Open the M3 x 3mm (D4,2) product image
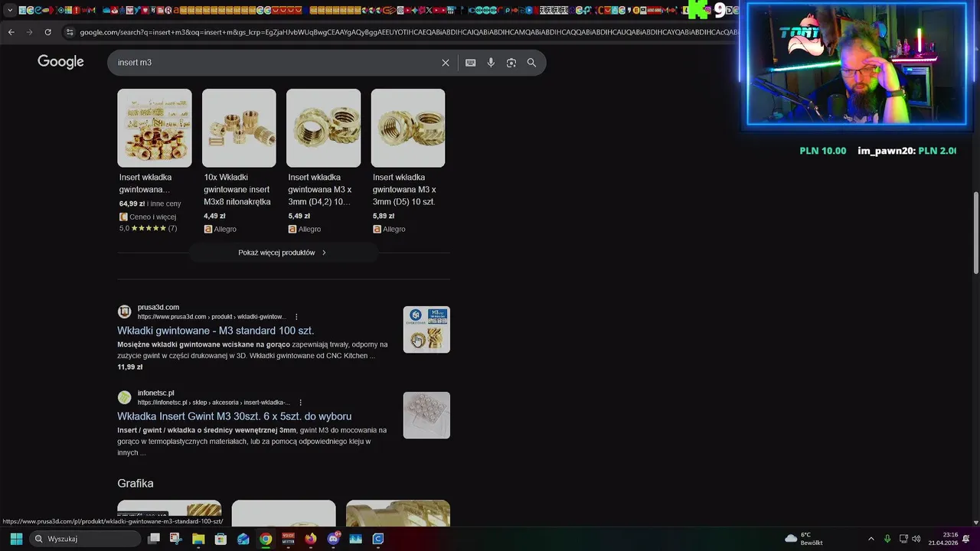Image resolution: width=980 pixels, height=551 pixels. [323, 128]
